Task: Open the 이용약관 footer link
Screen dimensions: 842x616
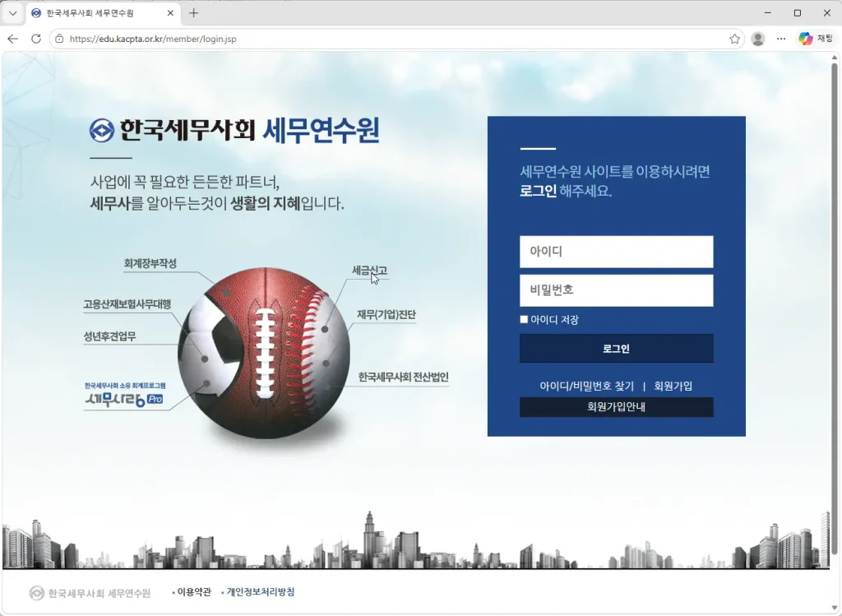Action: (x=194, y=592)
